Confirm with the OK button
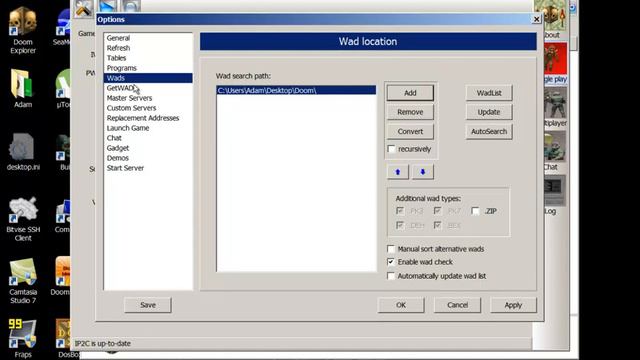This screenshot has width=640, height=360. click(x=401, y=305)
